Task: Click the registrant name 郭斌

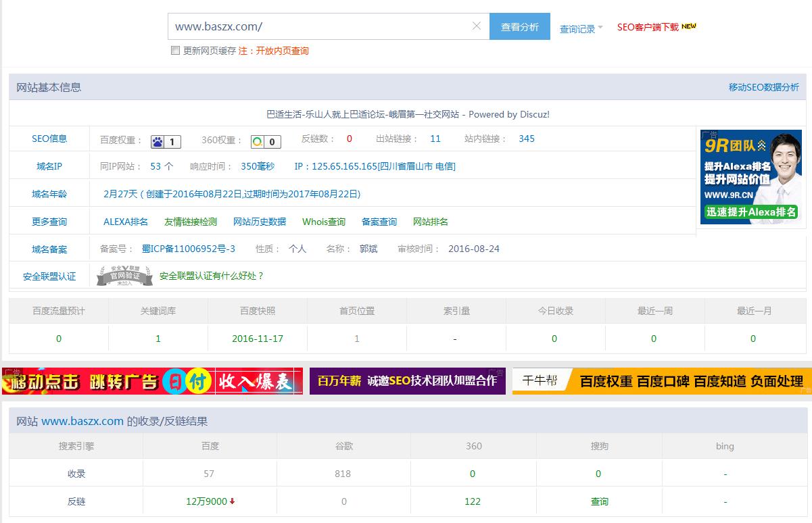Action: (x=368, y=249)
